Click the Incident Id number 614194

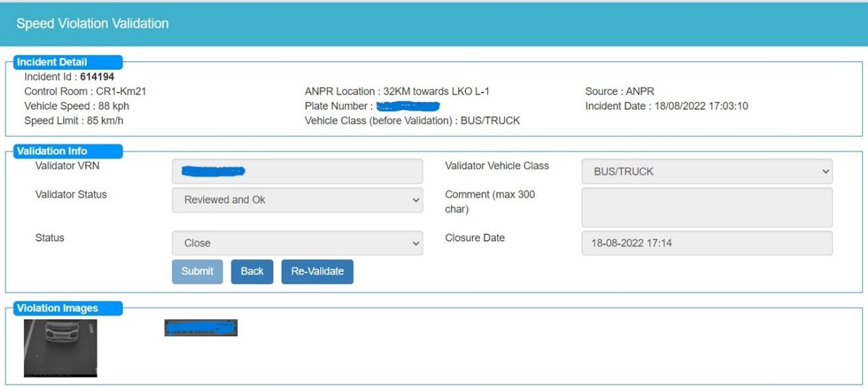pos(97,77)
